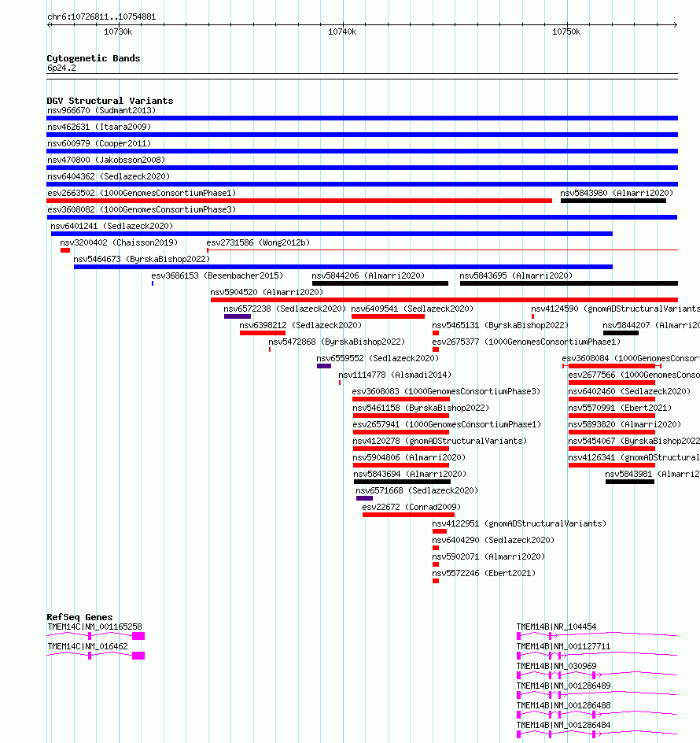This screenshot has height=743, width=700.
Task: Open nsv6402460 (Sedlazeck2020) variant
Action: click(x=629, y=391)
